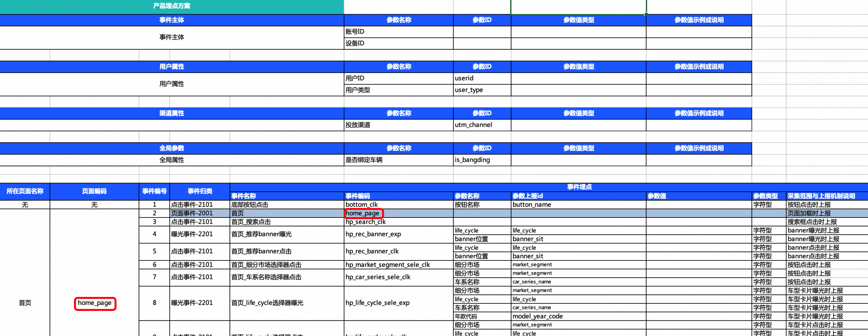Viewport: 868px width, 336px height.
Task: Select the 首页_车系名称选择器点击 cell
Action: [287, 277]
